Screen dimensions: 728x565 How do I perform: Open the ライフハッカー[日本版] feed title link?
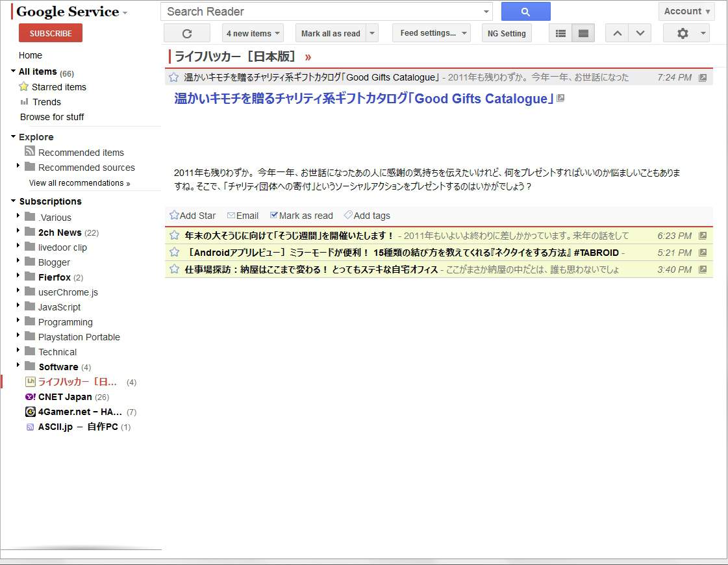[235, 56]
